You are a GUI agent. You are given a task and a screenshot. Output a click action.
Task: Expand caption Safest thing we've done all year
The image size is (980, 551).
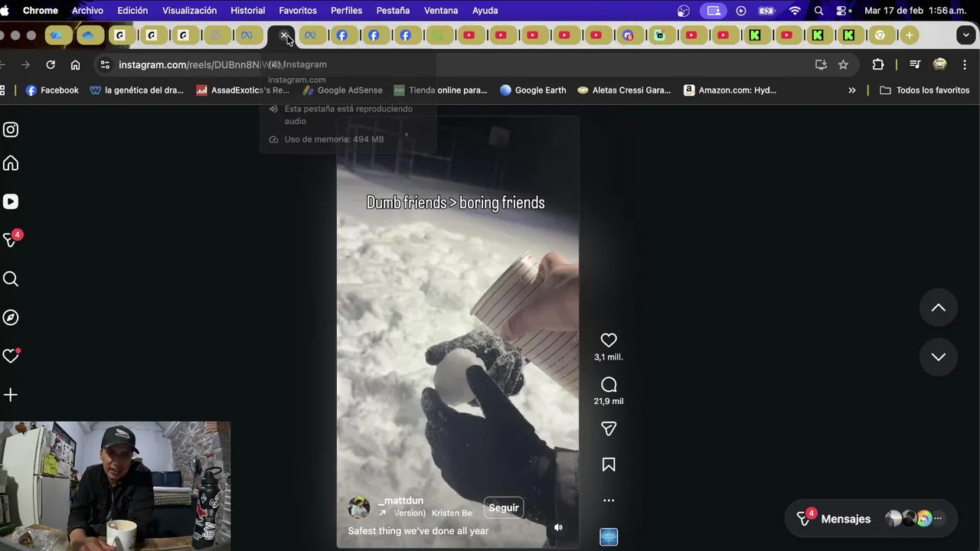pyautogui.click(x=418, y=530)
